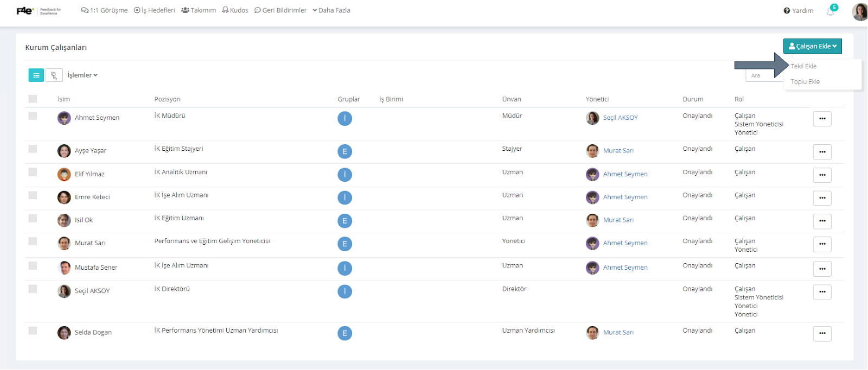Click the Pozisyon column header
The width and height of the screenshot is (868, 370).
[x=167, y=99]
